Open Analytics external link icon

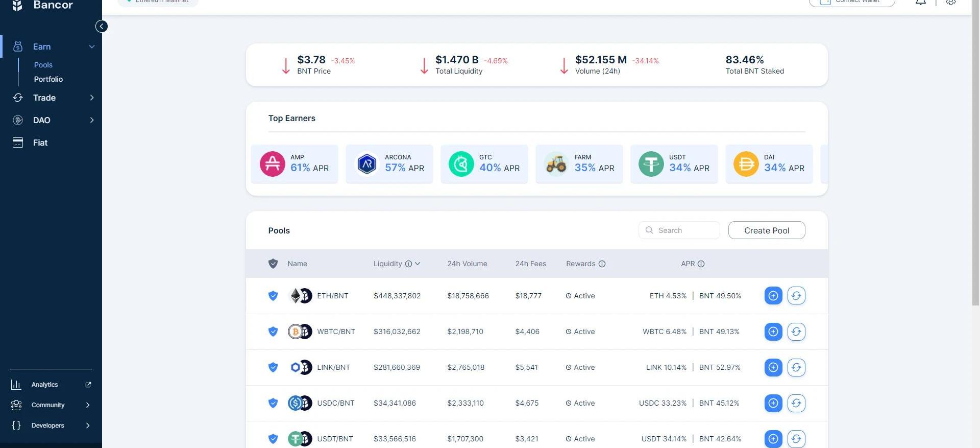tap(88, 385)
